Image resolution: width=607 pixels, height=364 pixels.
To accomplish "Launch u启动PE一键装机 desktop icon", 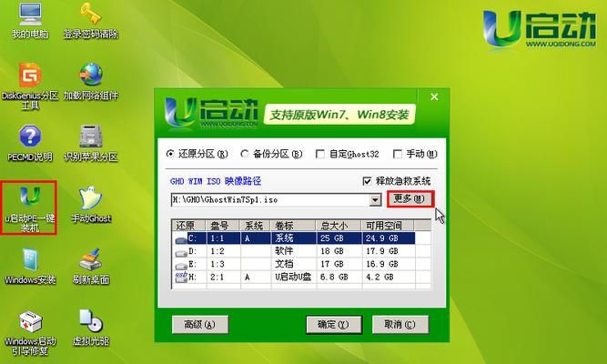I will tap(30, 208).
